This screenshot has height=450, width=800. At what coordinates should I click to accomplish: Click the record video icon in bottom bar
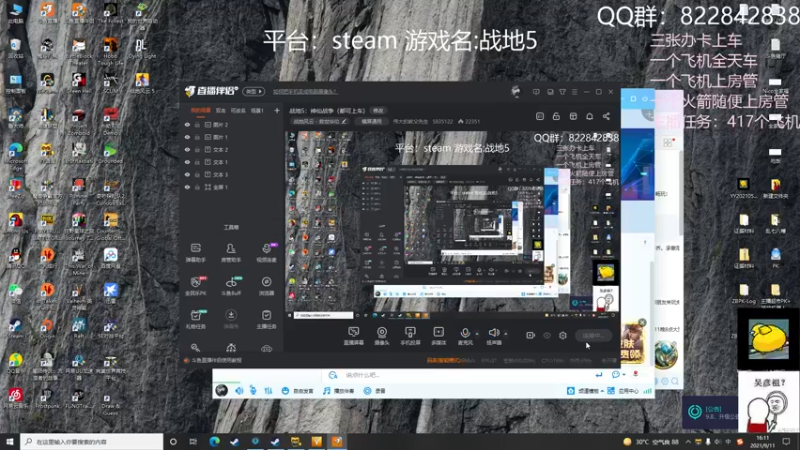[x=531, y=335]
